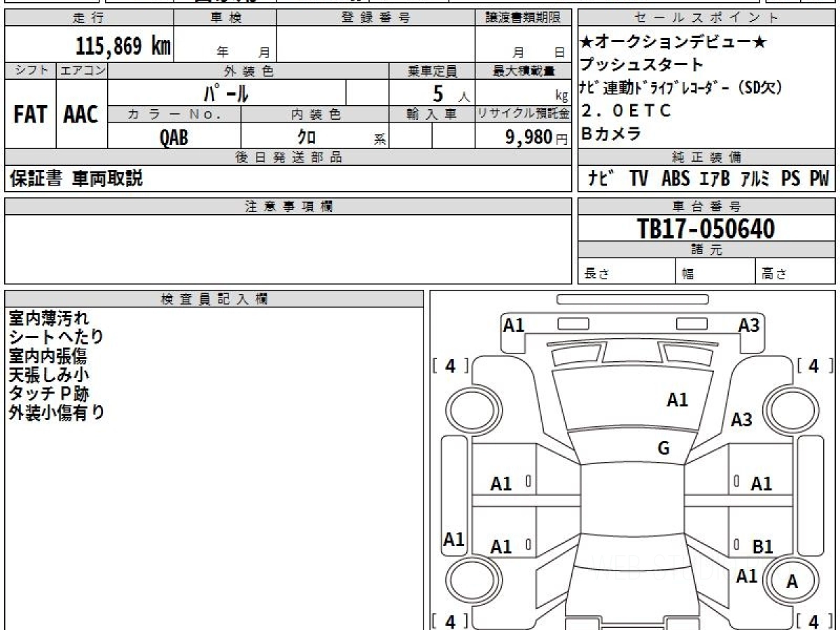Click tire rating [4] beside upper-left wheel

(450, 365)
